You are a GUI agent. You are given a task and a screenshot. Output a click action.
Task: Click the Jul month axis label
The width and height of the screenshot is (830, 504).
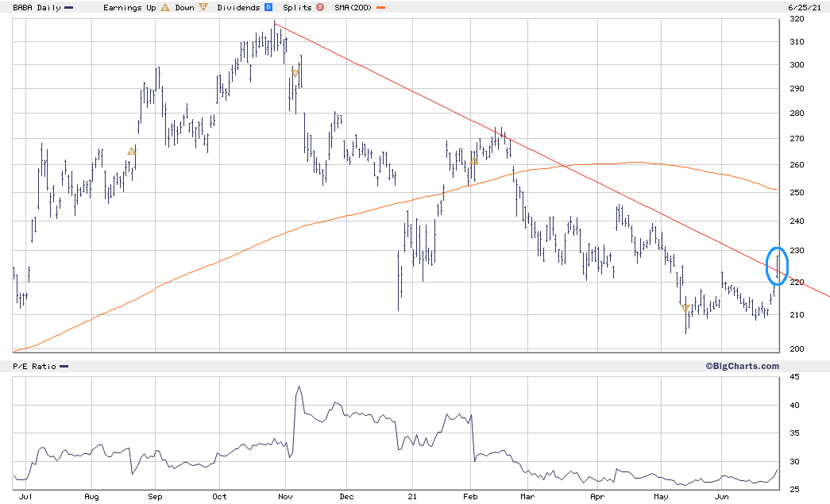pyautogui.click(x=25, y=497)
